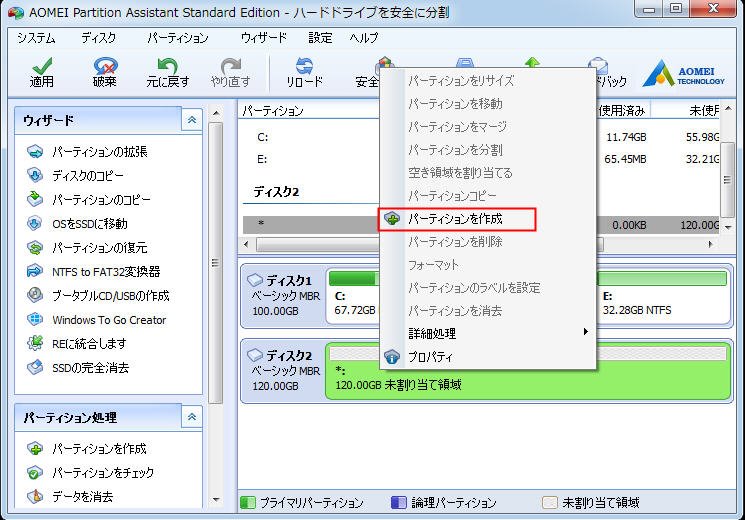
Task: Click the ディスク2 drive icon
Action: [255, 355]
